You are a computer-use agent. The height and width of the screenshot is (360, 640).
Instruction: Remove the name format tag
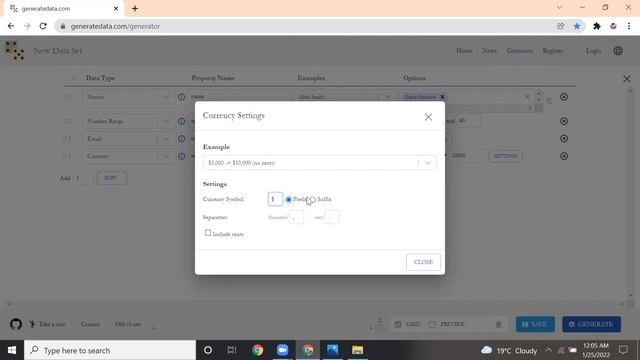pos(442,97)
